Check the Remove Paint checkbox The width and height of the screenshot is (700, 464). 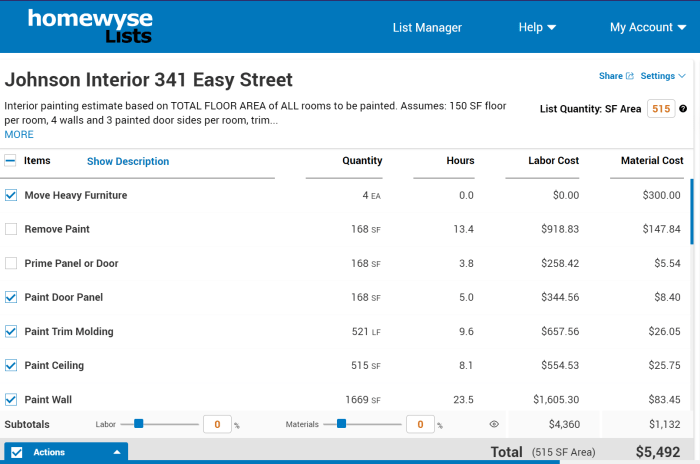coord(11,229)
